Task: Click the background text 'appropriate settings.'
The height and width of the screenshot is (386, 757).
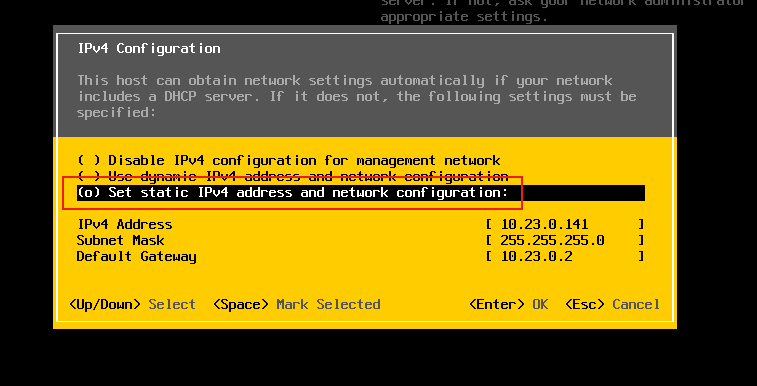Action: tap(464, 17)
